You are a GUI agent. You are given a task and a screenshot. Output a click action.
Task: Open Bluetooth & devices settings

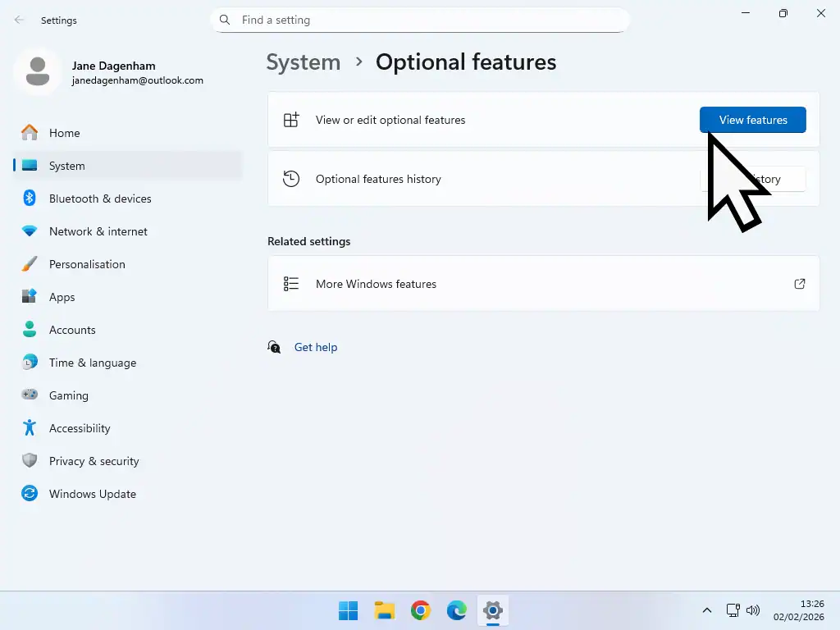pos(100,199)
